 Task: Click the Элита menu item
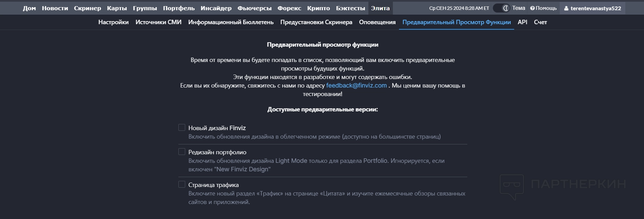coord(380,8)
